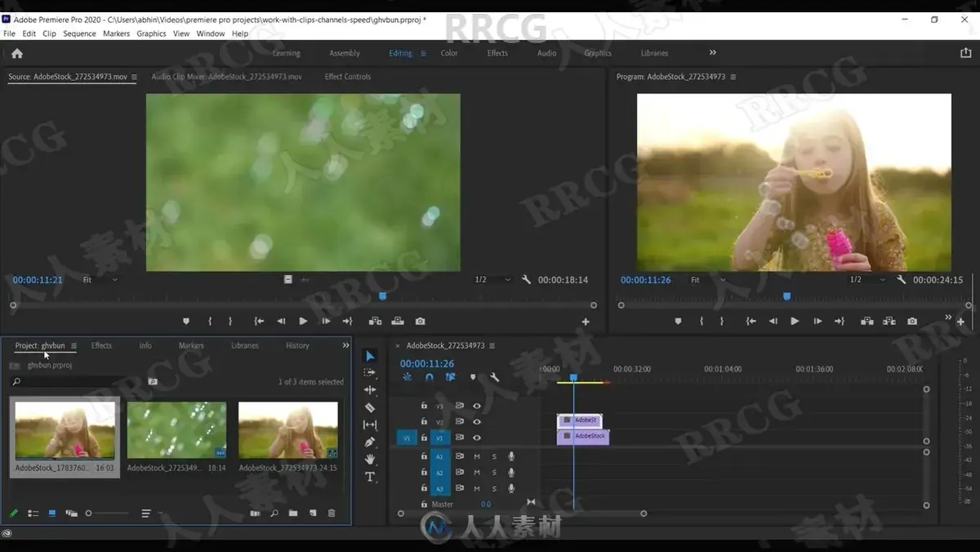Switch to Color workspace tab
Viewport: 980px width, 552px height.
coord(449,53)
